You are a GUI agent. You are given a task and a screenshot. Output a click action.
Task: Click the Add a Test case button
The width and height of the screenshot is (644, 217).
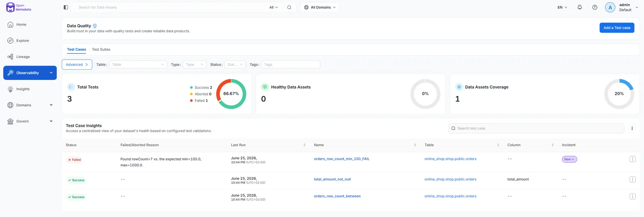617,28
